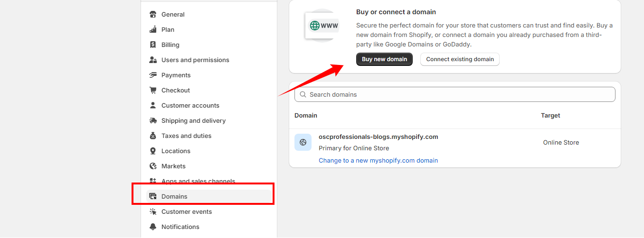Open Taxes and duties settings
644x238 pixels.
186,136
